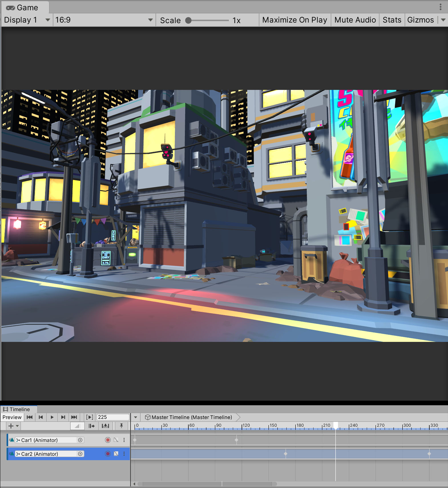This screenshot has width=448, height=488.
Task: Enable the Replace edit mode icon
Action: 105,426
